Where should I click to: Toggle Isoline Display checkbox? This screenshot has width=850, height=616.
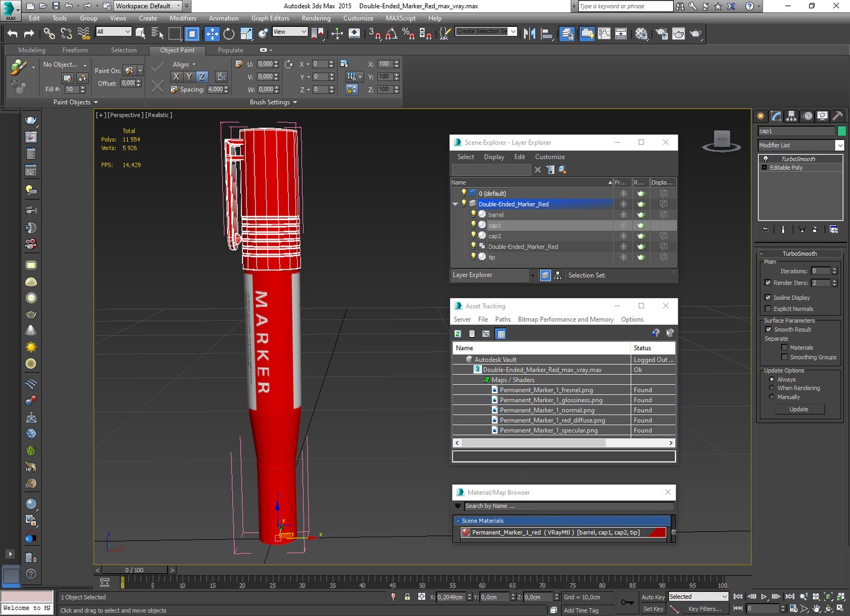click(768, 297)
